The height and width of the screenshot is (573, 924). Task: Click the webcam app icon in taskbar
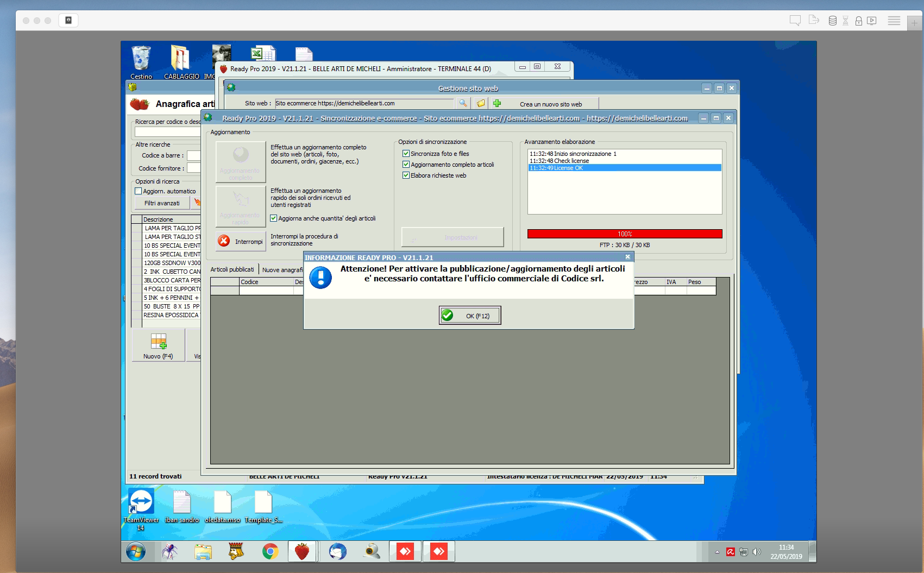pos(372,552)
